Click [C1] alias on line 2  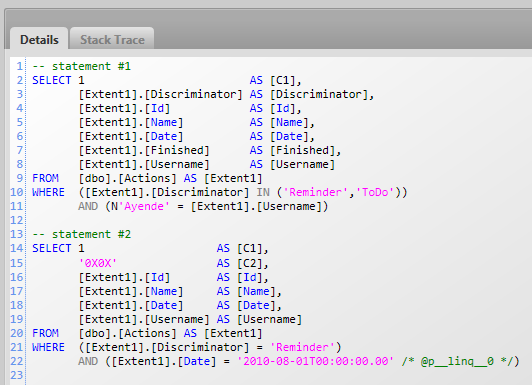tap(283, 80)
